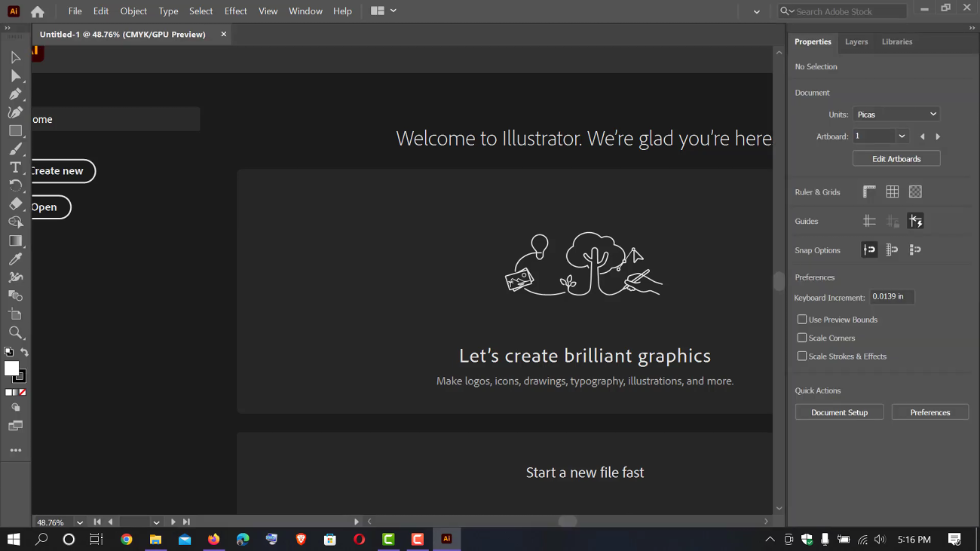Swap fill and stroke colors

(x=24, y=352)
